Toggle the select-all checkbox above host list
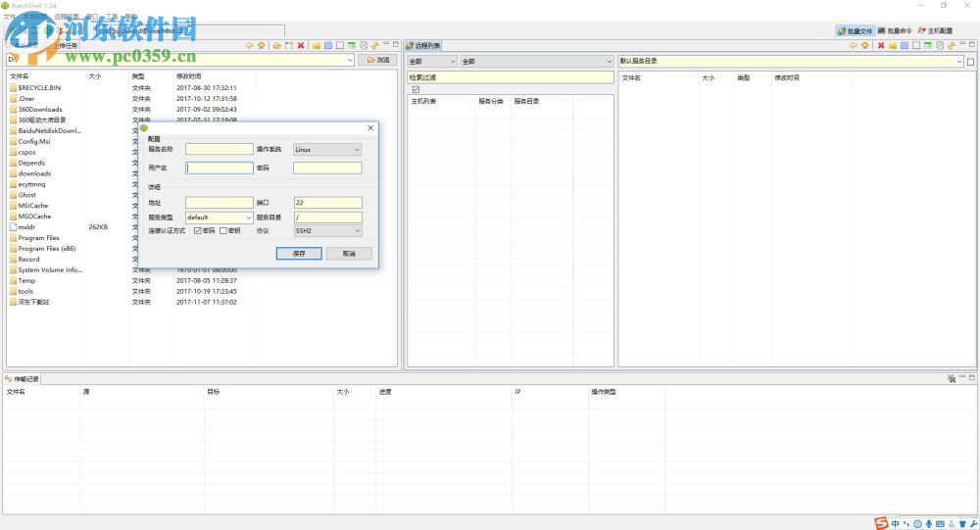 416,89
